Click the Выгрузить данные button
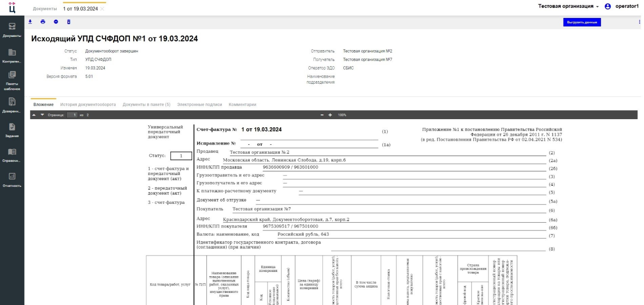This screenshot has width=644, height=305. (582, 22)
